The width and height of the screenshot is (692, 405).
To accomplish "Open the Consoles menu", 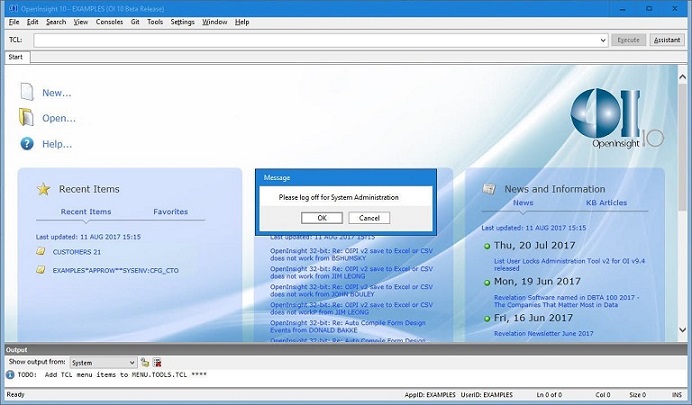I will click(x=109, y=22).
